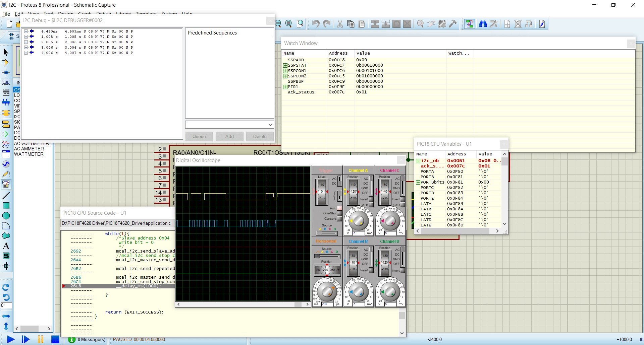Viewport: 644px width, 345px height.
Task: Click the Queue button
Action: (x=199, y=136)
